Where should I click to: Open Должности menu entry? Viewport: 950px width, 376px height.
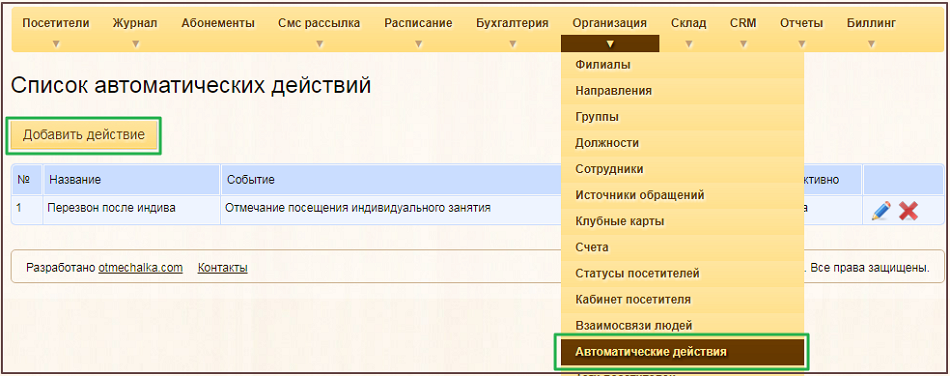(x=683, y=143)
